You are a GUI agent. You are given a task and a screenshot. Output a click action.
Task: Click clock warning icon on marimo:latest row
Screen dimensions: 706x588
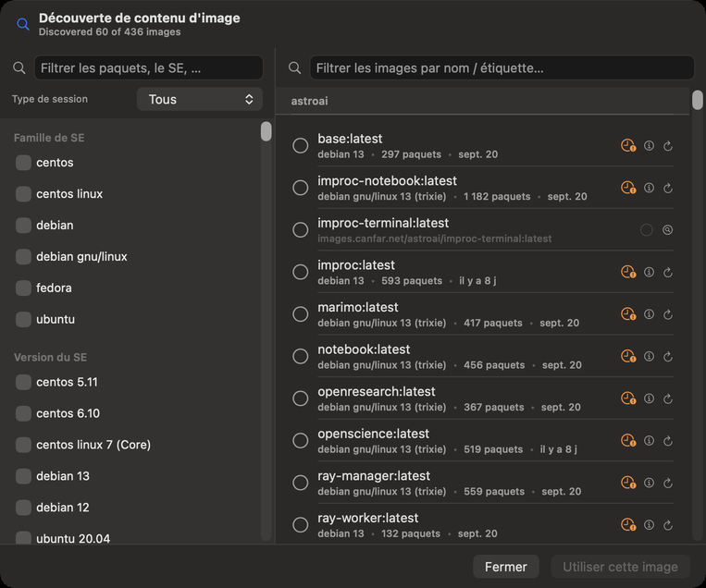628,314
